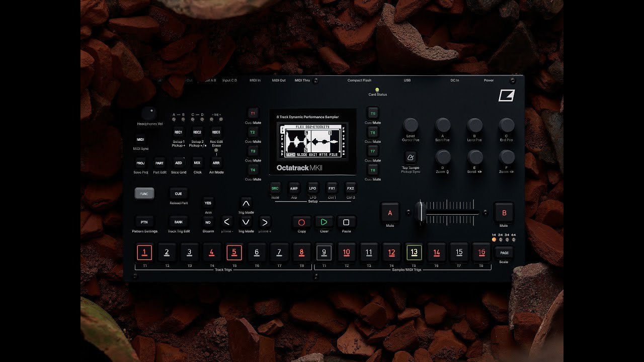The height and width of the screenshot is (362, 644).
Task: Open the FX2 Ctrl 2 page
Action: pyautogui.click(x=351, y=189)
